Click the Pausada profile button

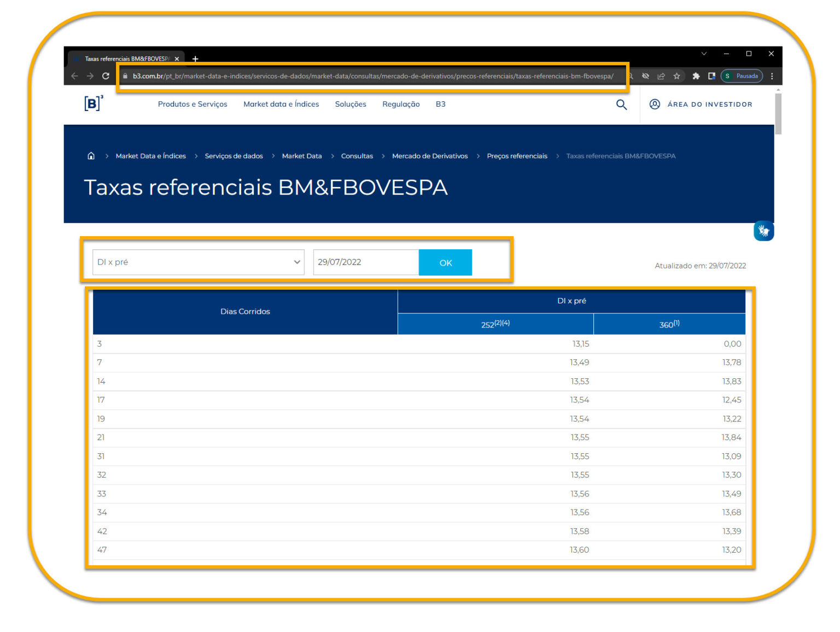[742, 76]
